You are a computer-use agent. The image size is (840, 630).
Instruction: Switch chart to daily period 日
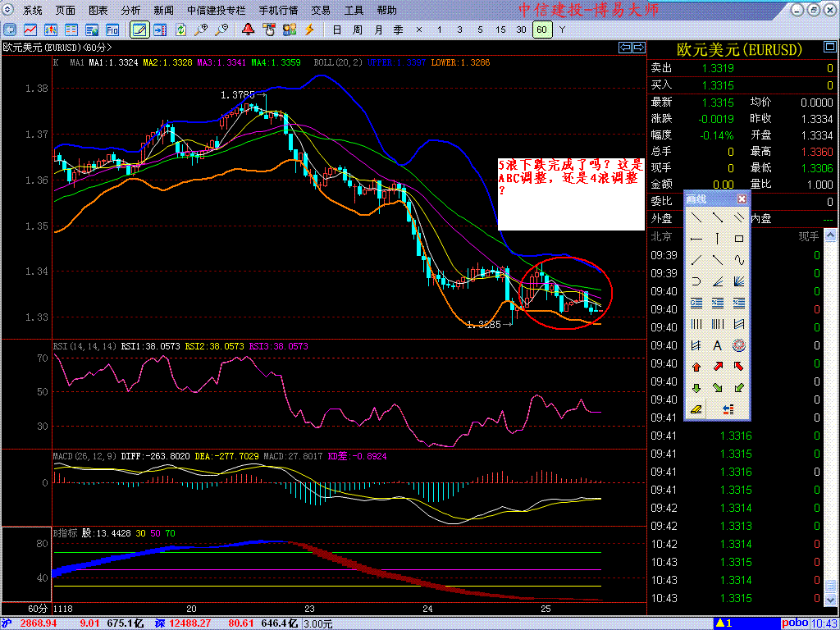click(x=337, y=30)
